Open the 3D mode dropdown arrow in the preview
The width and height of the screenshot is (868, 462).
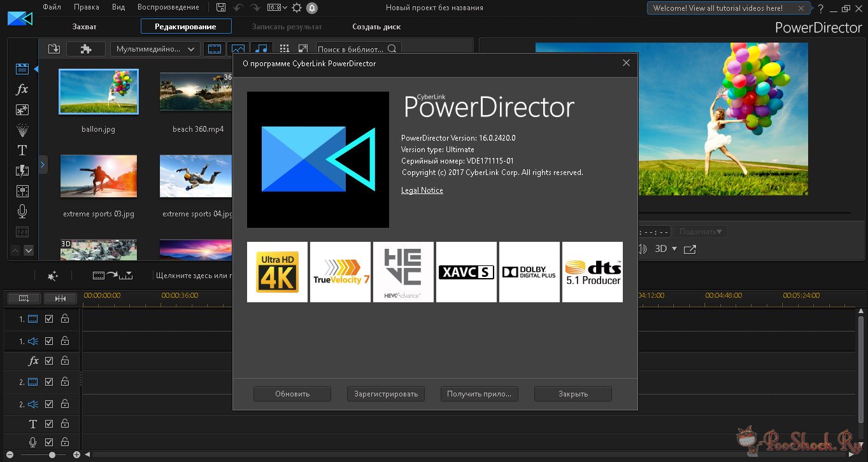coord(674,249)
